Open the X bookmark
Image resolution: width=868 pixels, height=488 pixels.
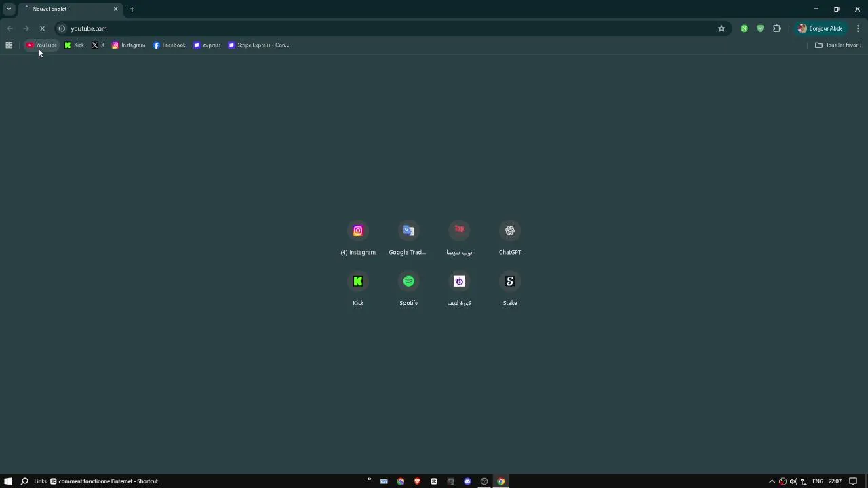coord(98,45)
